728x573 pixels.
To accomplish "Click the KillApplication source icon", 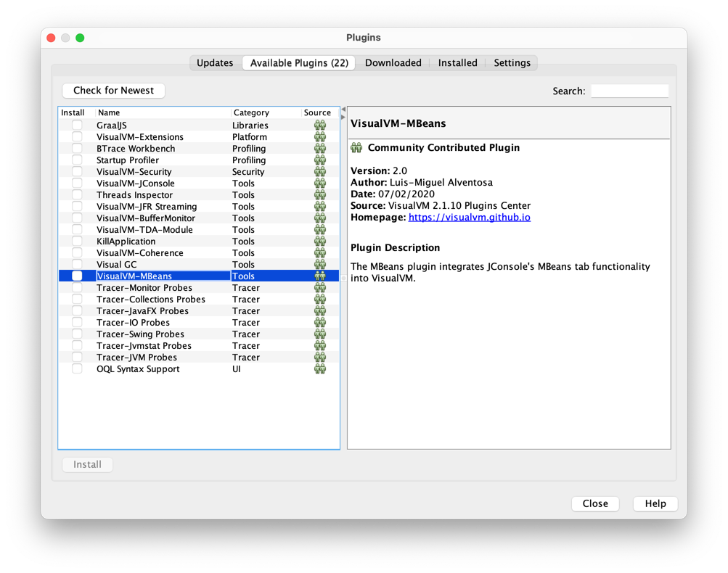I will coord(320,241).
